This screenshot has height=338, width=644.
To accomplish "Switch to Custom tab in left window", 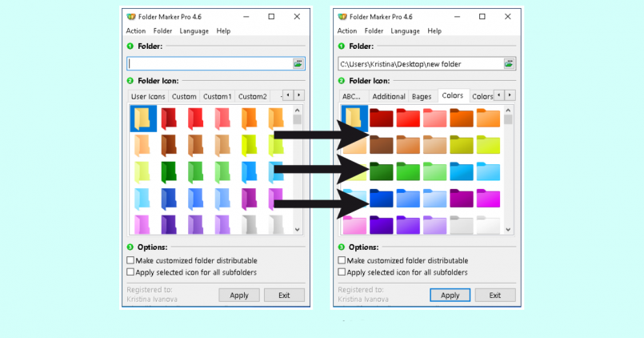I will (x=184, y=96).
